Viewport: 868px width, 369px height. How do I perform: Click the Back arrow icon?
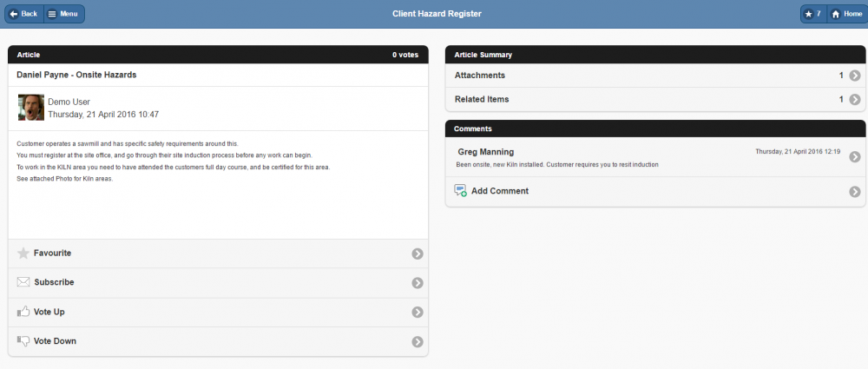tap(14, 14)
